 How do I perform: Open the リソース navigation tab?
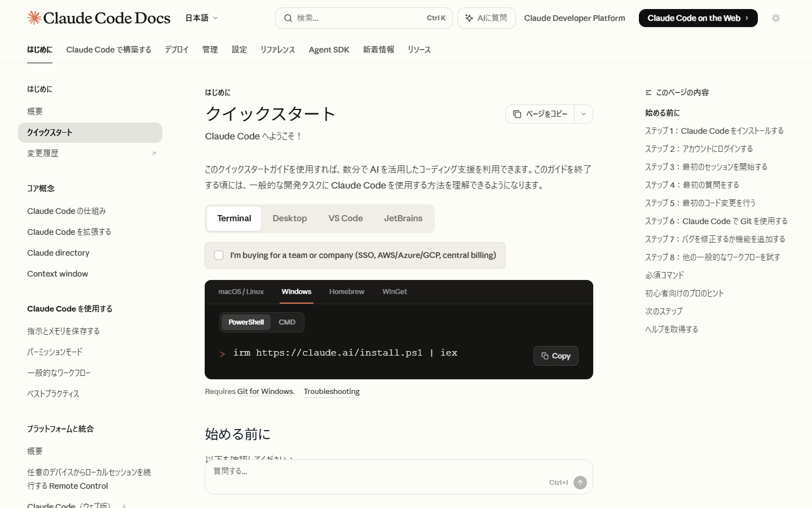click(x=419, y=50)
